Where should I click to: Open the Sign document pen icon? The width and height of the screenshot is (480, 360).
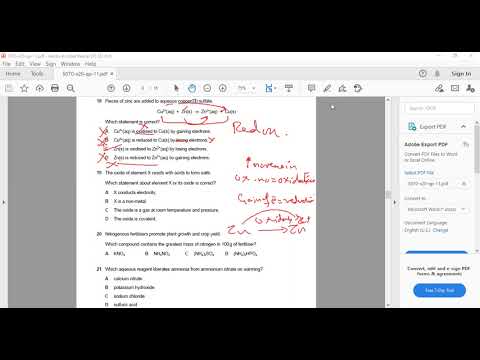[x=342, y=88]
